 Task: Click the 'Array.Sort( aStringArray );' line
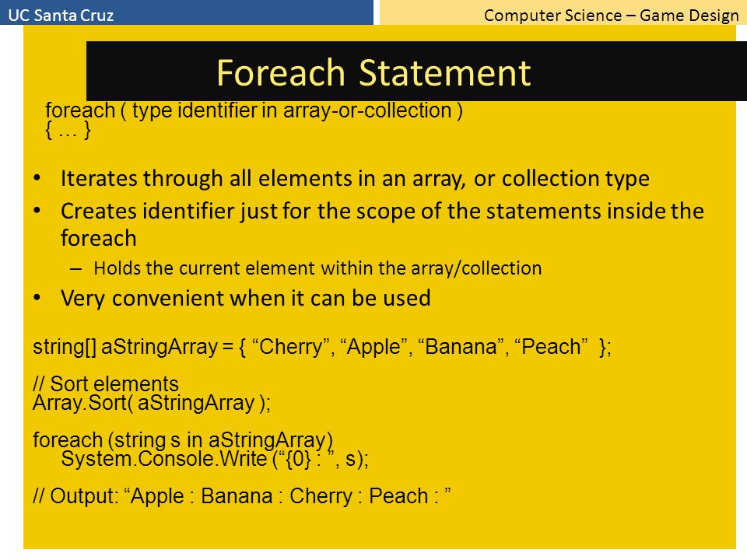pyautogui.click(x=152, y=404)
